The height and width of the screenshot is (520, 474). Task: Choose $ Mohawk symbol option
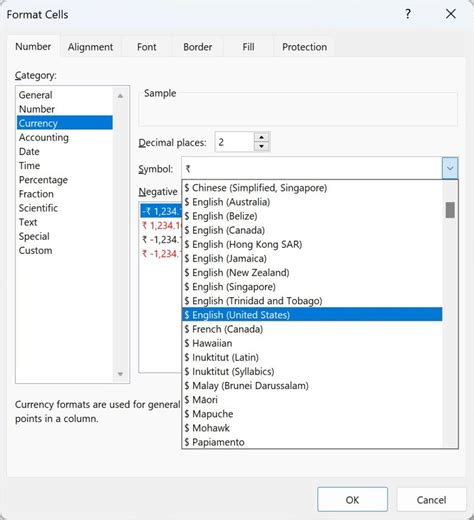(x=312, y=428)
